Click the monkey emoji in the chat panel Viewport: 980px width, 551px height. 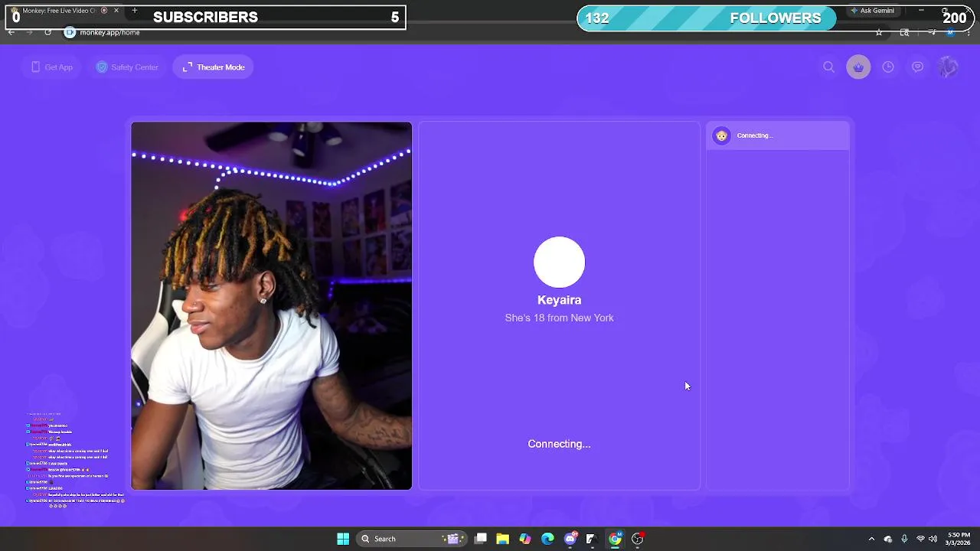[x=721, y=135]
